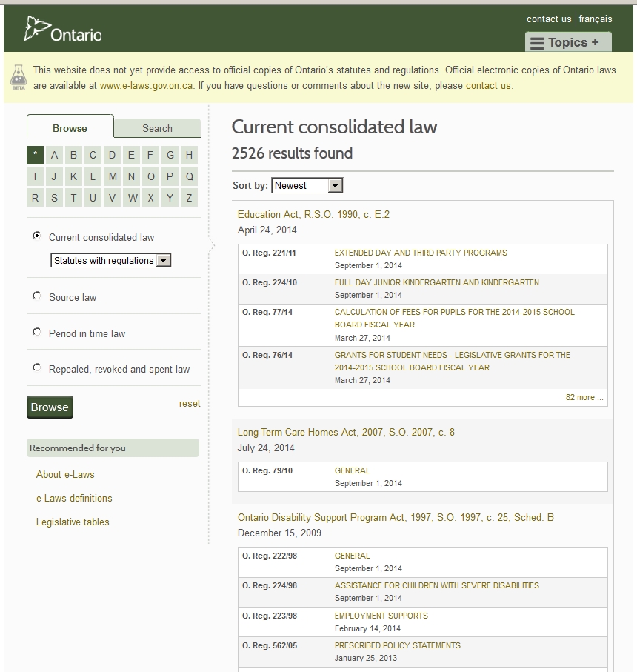Filter statutes by letter H
Image resolution: width=637 pixels, height=672 pixels.
click(189, 155)
